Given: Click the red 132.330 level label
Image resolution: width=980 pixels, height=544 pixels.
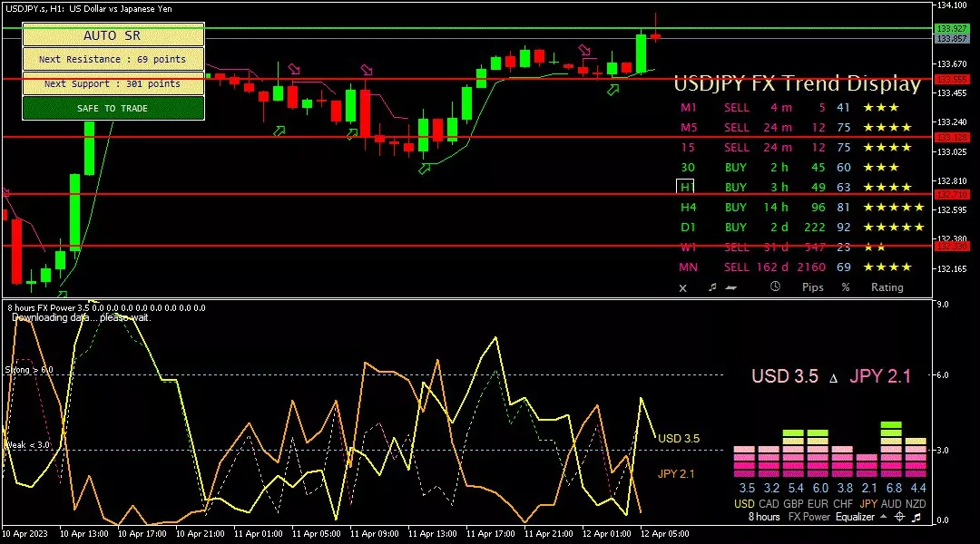Looking at the screenshot, I should (x=951, y=246).
